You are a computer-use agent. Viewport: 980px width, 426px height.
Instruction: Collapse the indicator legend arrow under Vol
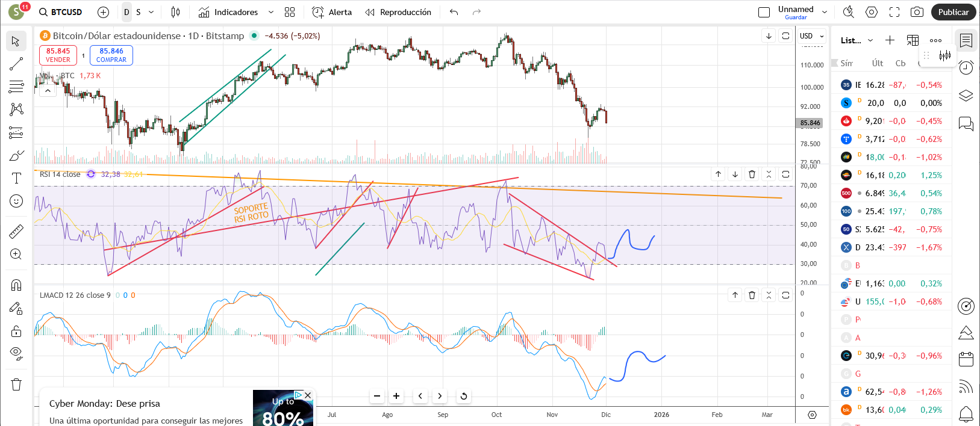(48, 90)
